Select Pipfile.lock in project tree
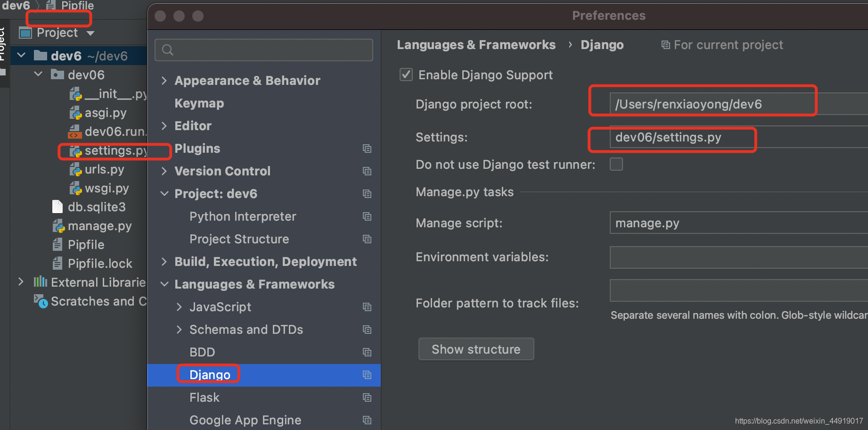This screenshot has width=868, height=430. point(92,264)
